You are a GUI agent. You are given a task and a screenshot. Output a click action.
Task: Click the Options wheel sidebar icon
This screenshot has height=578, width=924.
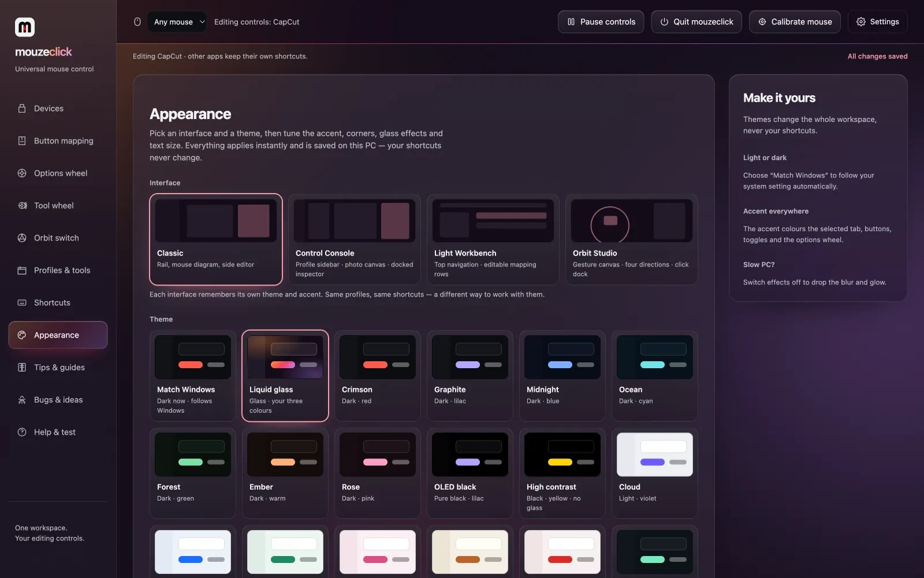22,173
